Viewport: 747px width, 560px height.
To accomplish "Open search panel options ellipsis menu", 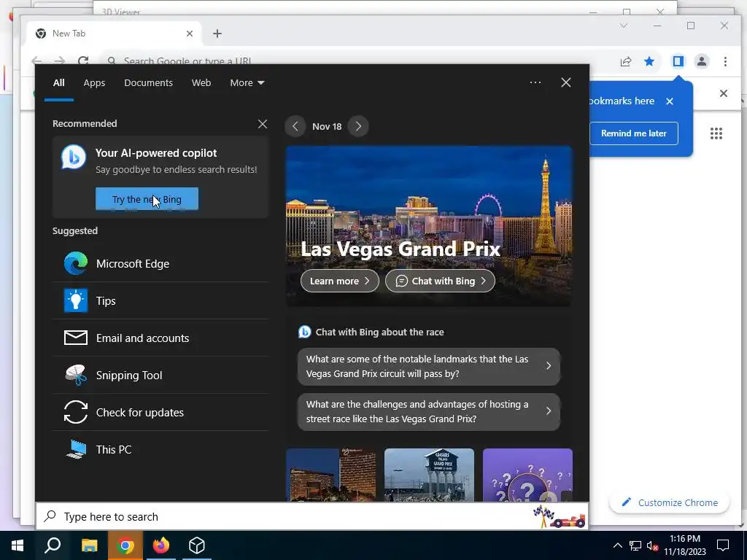I will coord(535,82).
